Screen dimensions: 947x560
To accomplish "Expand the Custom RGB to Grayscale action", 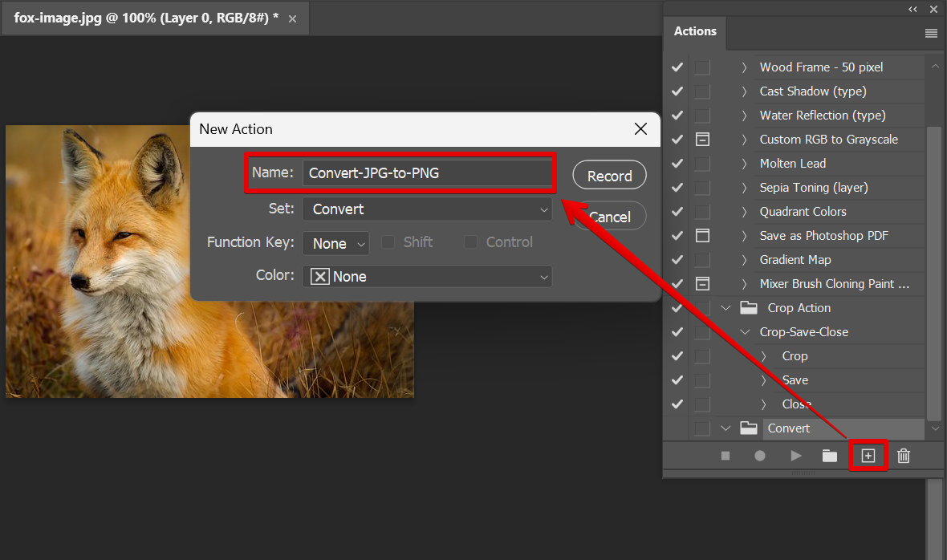I will (744, 140).
